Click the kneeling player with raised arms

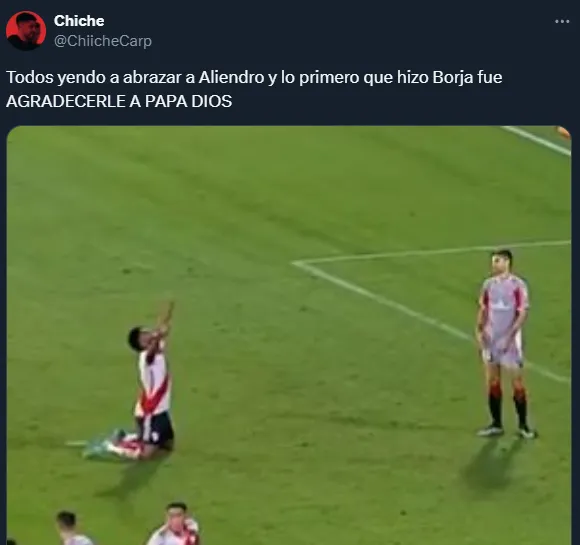coord(146,385)
